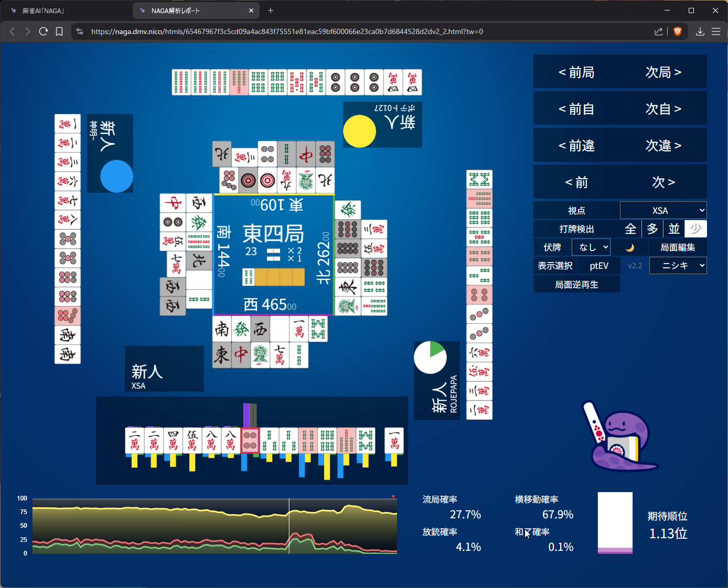Image resolution: width=728 pixels, height=588 pixels.
Task: Go to next round with 次局 >
Action: pyautogui.click(x=663, y=72)
